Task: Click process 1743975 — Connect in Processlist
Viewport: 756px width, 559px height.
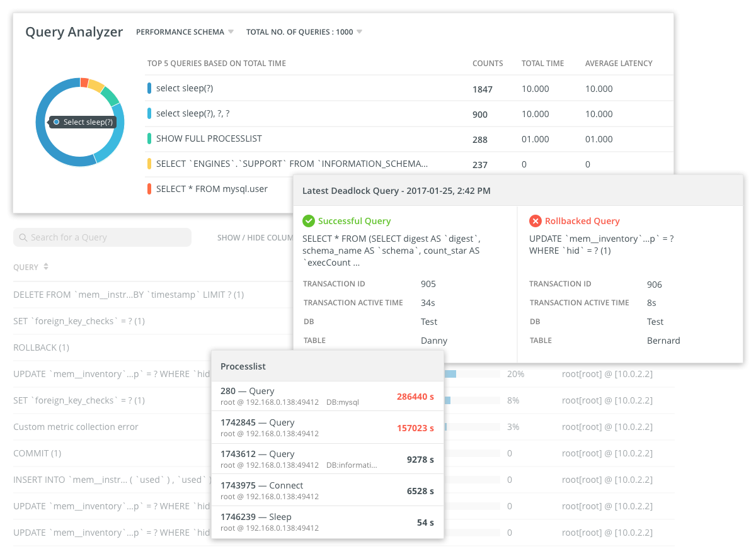Action: (327, 490)
